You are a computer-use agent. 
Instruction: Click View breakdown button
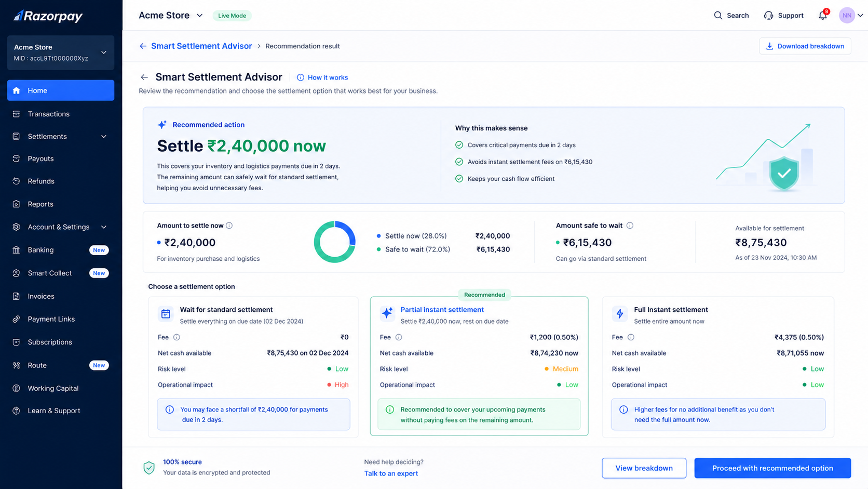[x=644, y=468]
